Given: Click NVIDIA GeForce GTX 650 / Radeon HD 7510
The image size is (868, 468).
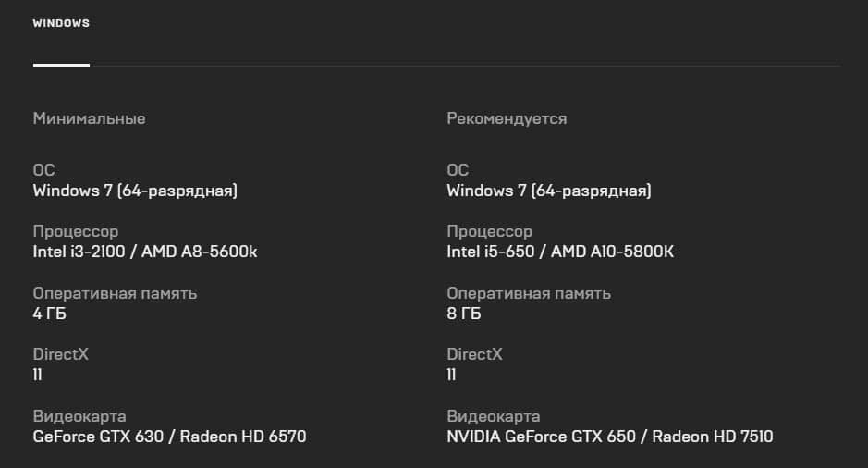Looking at the screenshot, I should pyautogui.click(x=610, y=437).
